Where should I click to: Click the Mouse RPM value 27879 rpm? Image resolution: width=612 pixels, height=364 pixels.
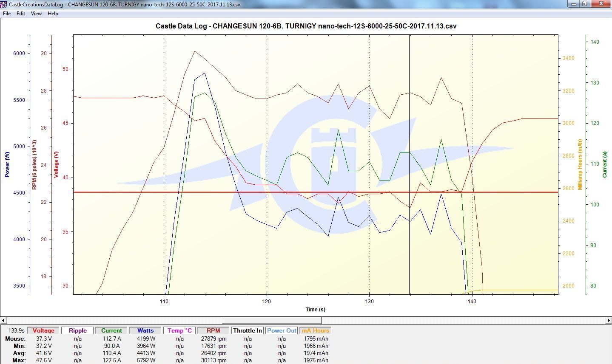pyautogui.click(x=213, y=339)
